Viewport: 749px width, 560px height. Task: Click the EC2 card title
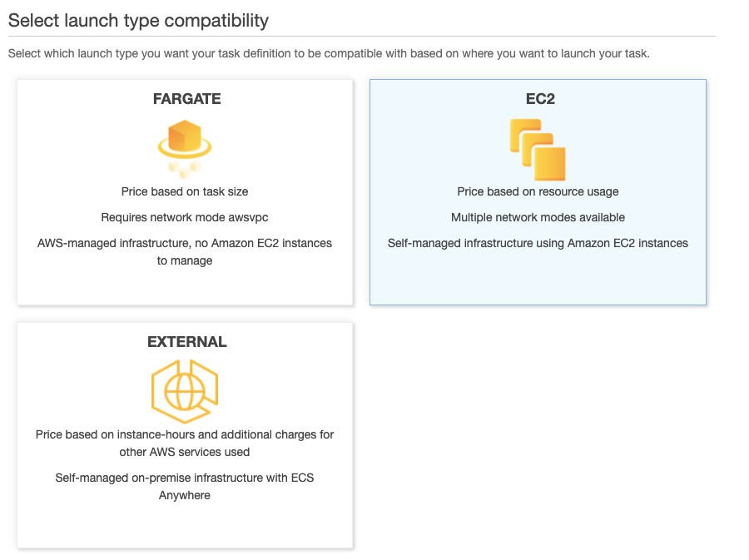[538, 98]
